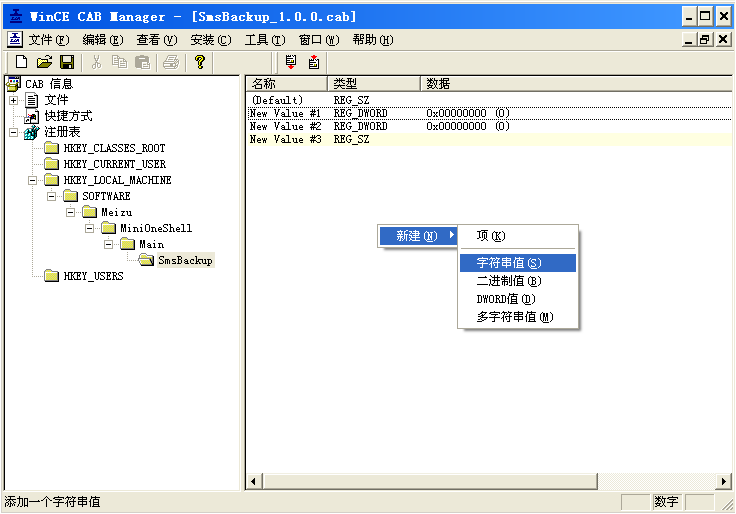The width and height of the screenshot is (736, 514).
Task: Click the Save floppy disk icon
Action: click(x=67, y=62)
